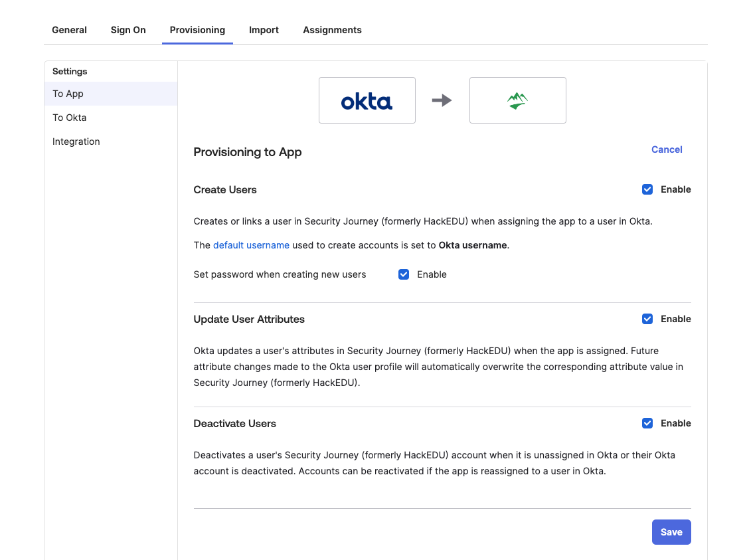Cancel editing Provisioning to App
The width and height of the screenshot is (749, 560).
click(x=667, y=149)
